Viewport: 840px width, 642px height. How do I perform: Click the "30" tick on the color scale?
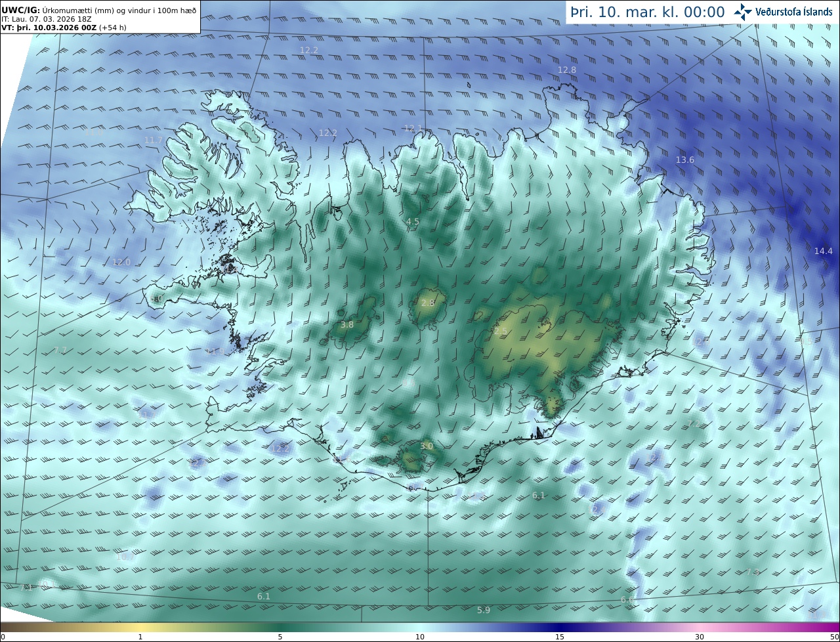(x=700, y=637)
